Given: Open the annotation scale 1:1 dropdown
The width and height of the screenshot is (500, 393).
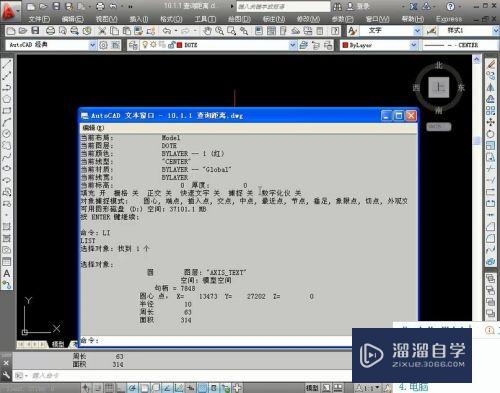Looking at the screenshot, I should [370, 388].
